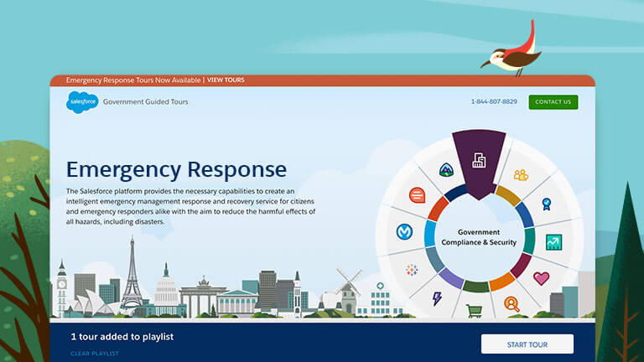This screenshot has height=362, width=644.
Task: Open the VIEW TOURS link in banner
Action: pyautogui.click(x=226, y=80)
